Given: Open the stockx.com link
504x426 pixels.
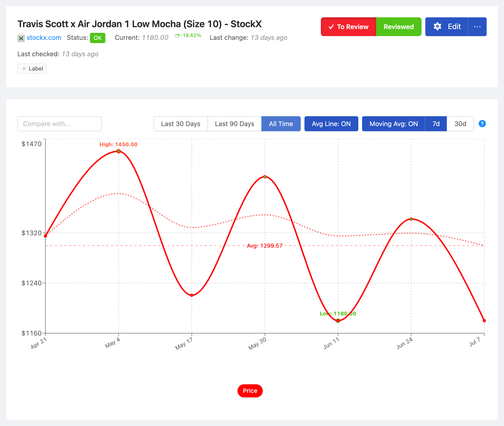Looking at the screenshot, I should pyautogui.click(x=44, y=38).
